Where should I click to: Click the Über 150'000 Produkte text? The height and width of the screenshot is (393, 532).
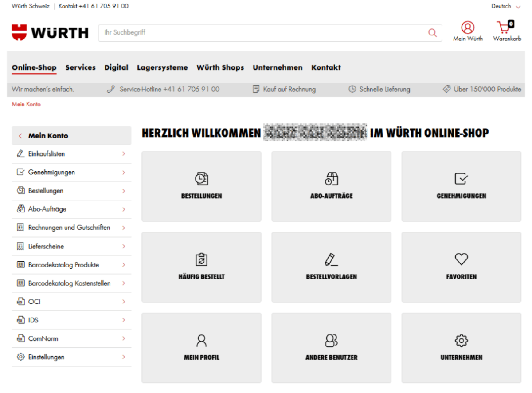[487, 89]
